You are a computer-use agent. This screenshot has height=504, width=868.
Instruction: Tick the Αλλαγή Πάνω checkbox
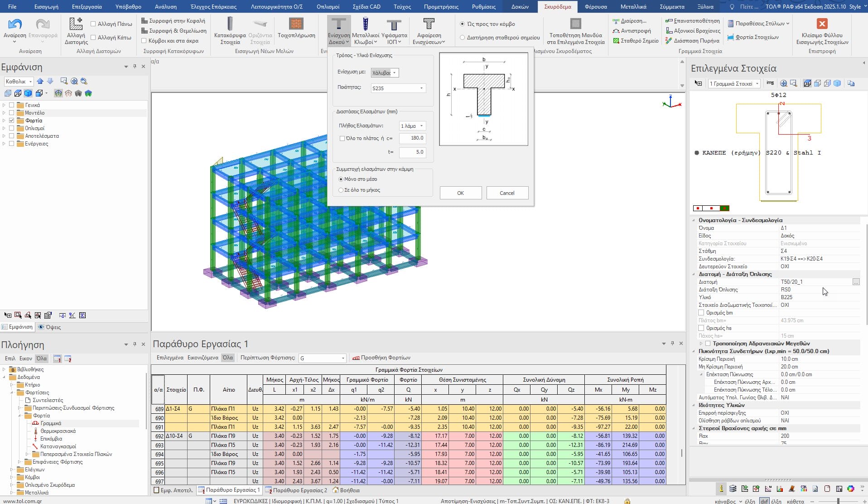[x=93, y=24]
